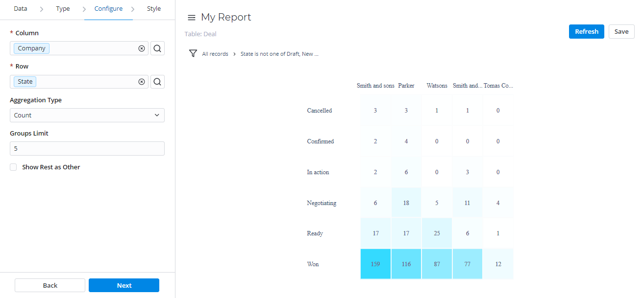644x298 pixels.
Task: Clear the Company column field
Action: (142, 48)
